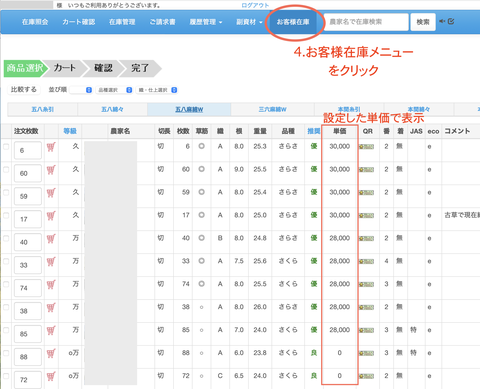The width and height of the screenshot is (480, 389).
Task: Click the cart icon in the quantity 6 row
Action: [x=51, y=147]
